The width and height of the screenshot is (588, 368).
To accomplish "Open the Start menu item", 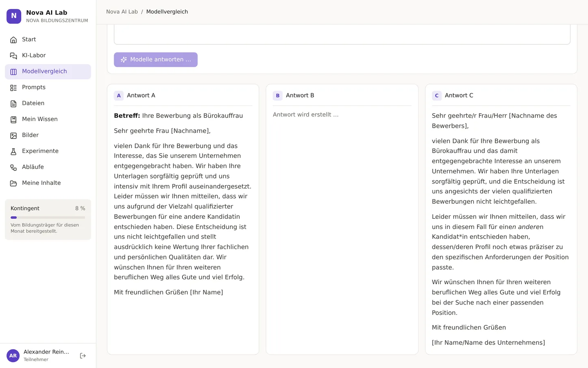I will click(x=48, y=40).
